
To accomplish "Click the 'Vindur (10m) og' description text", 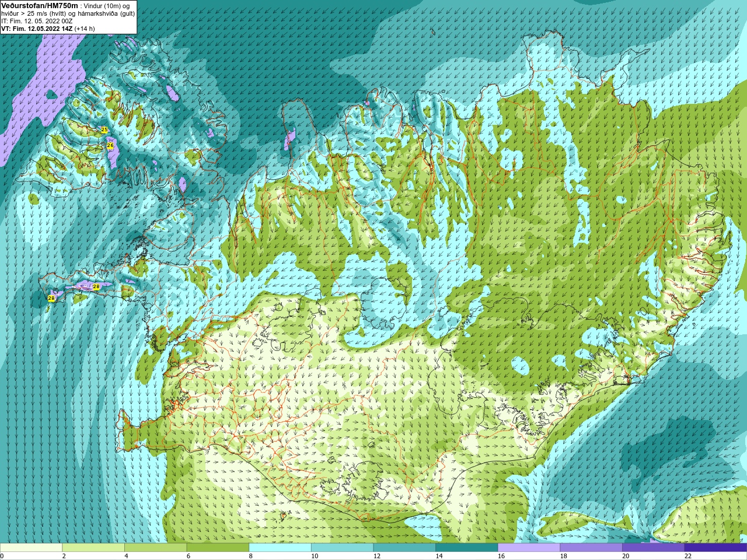I will 107,6.
